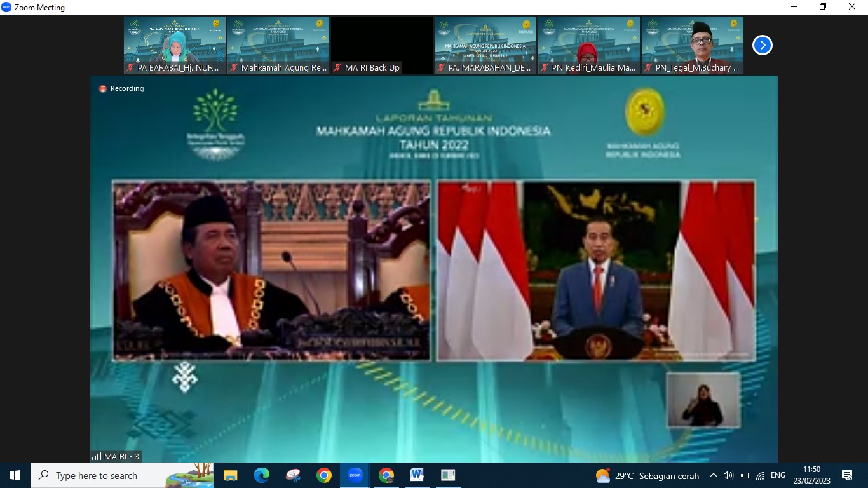Click the taskbar search box
Viewport: 868px width, 488px height.
pos(122,475)
